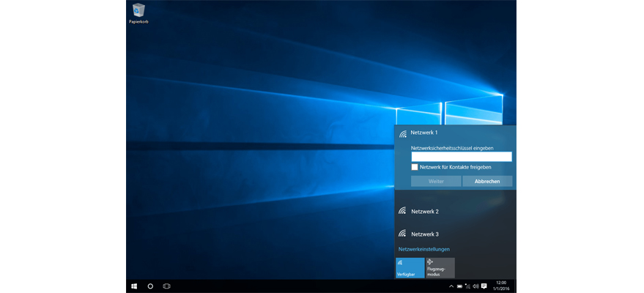Image resolution: width=644 pixels, height=293 pixels.
Task: Click the Weiter button
Action: 436,181
